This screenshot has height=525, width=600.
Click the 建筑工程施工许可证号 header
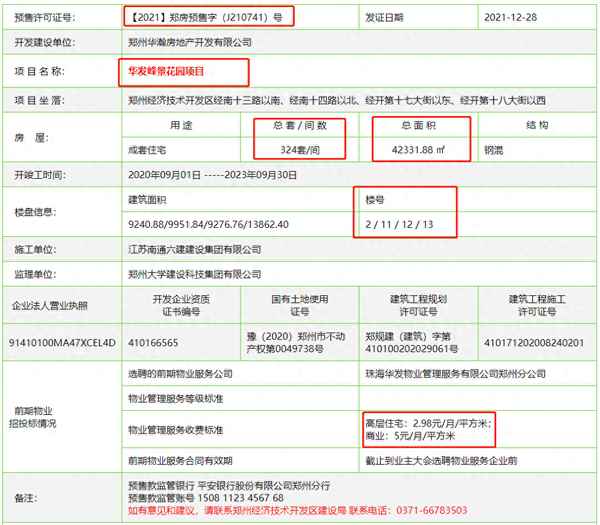click(537, 305)
